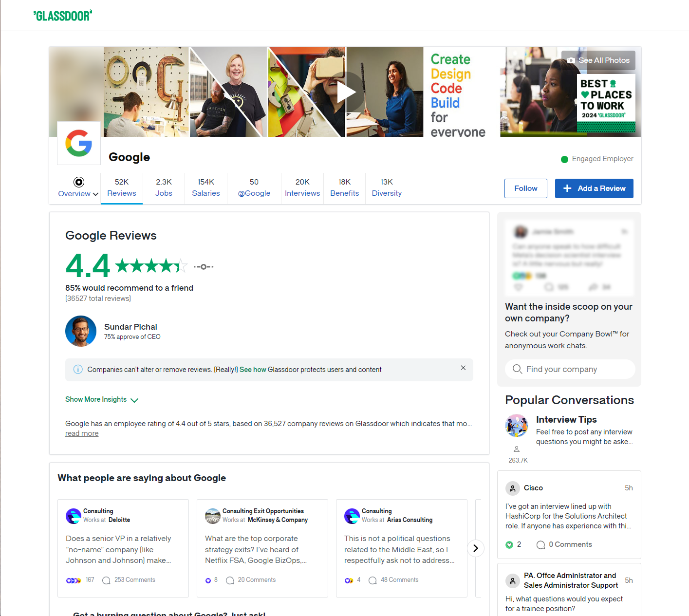Open Sundar Pichai CEO photo

[81, 331]
